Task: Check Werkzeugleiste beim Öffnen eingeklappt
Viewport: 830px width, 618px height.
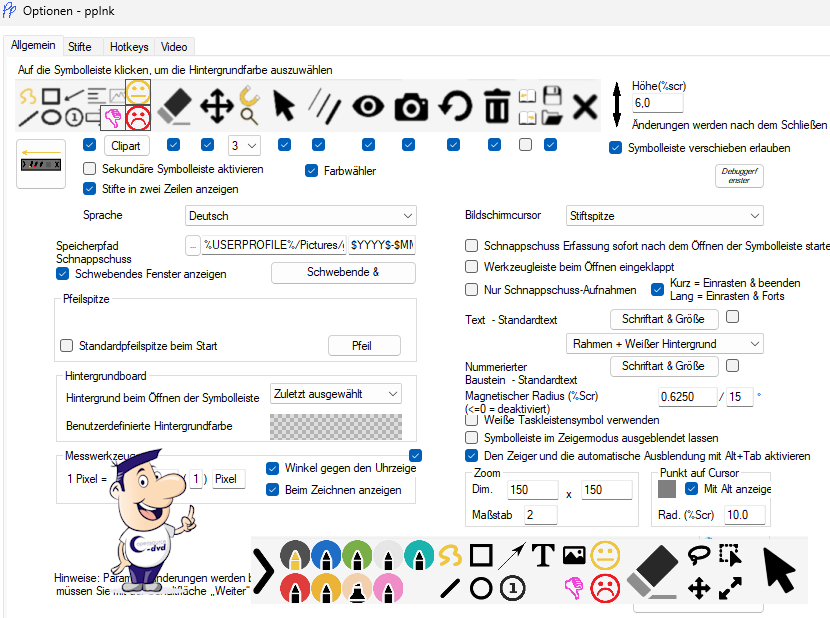Action: 472,267
